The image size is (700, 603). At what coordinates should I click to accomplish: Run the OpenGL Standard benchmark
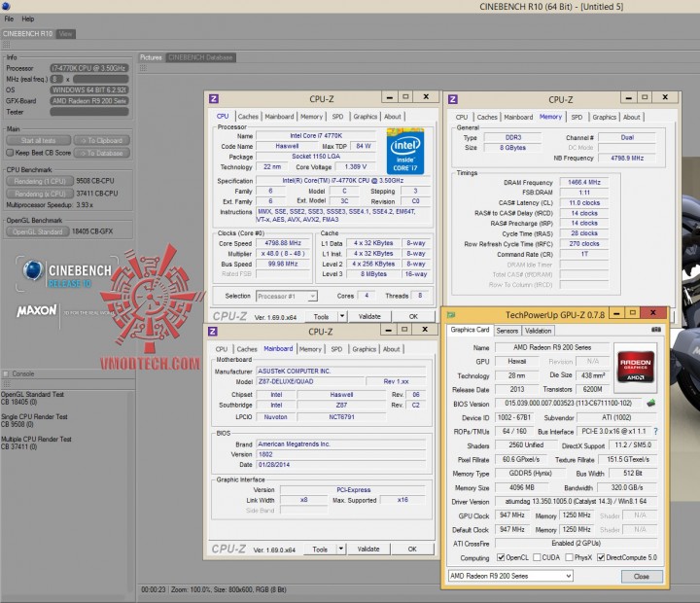coord(38,231)
